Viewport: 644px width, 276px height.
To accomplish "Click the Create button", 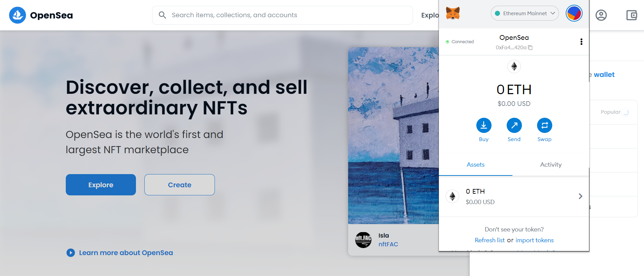I will (x=179, y=185).
